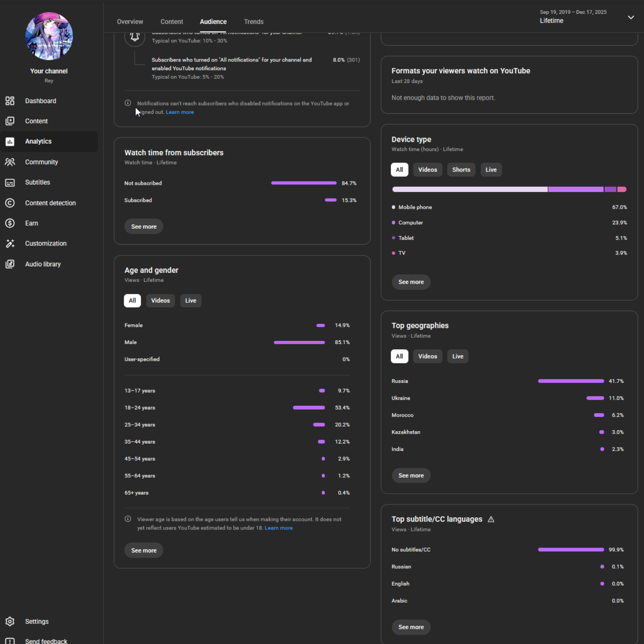644x644 pixels.
Task: Filter Device type by Shorts
Action: click(461, 170)
